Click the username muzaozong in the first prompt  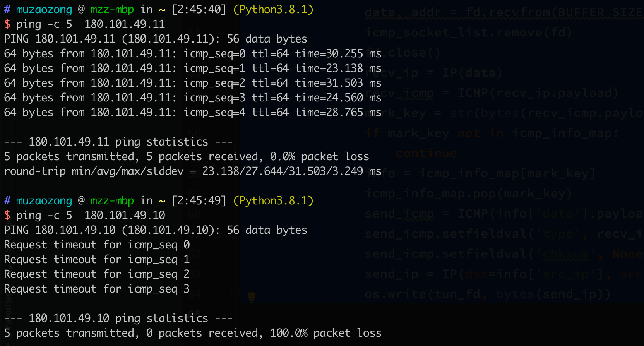coord(44,10)
